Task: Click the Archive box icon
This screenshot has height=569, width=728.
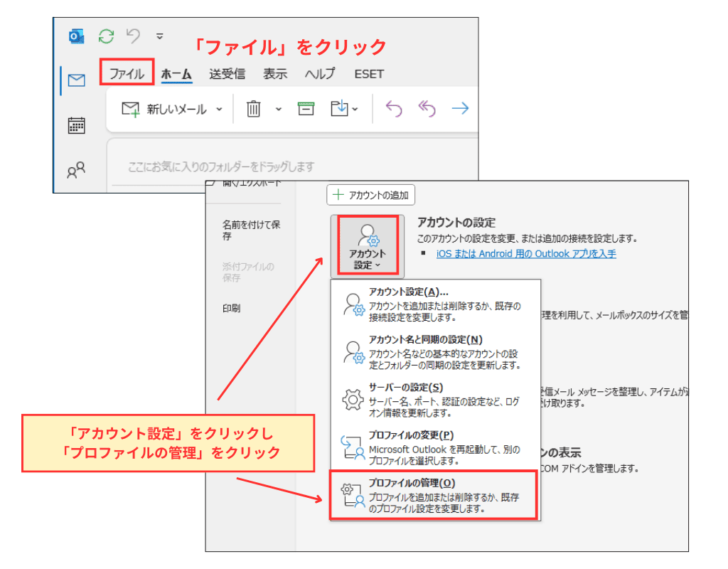Action: [306, 109]
